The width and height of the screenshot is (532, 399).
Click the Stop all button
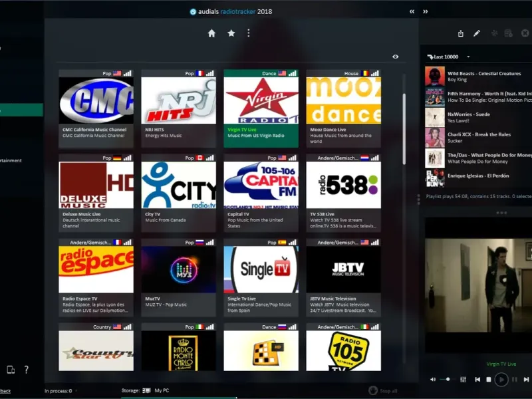(383, 390)
